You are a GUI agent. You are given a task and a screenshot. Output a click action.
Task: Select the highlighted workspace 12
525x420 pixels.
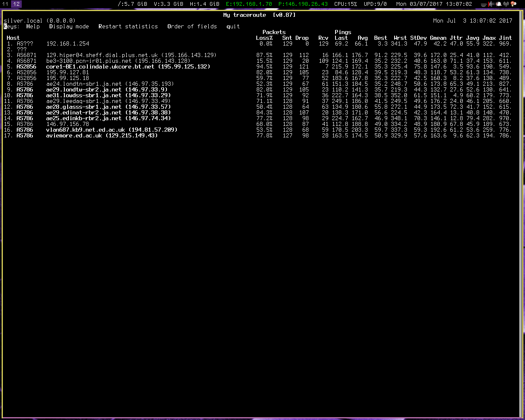pos(16,4)
